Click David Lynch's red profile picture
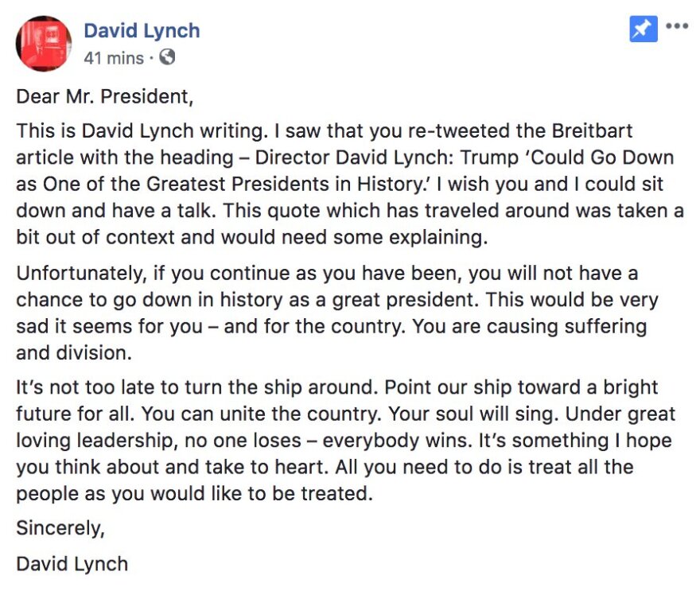This screenshot has width=700, height=591. click(44, 44)
